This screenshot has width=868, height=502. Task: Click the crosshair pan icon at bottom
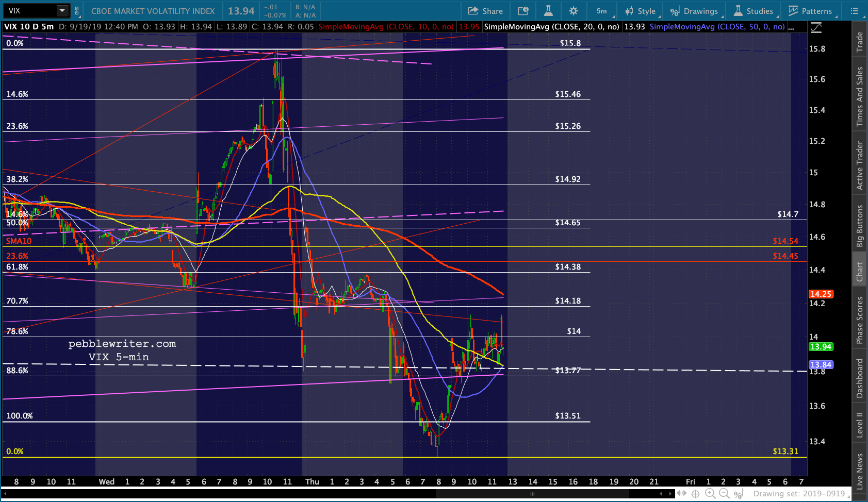pyautogui.click(x=695, y=494)
